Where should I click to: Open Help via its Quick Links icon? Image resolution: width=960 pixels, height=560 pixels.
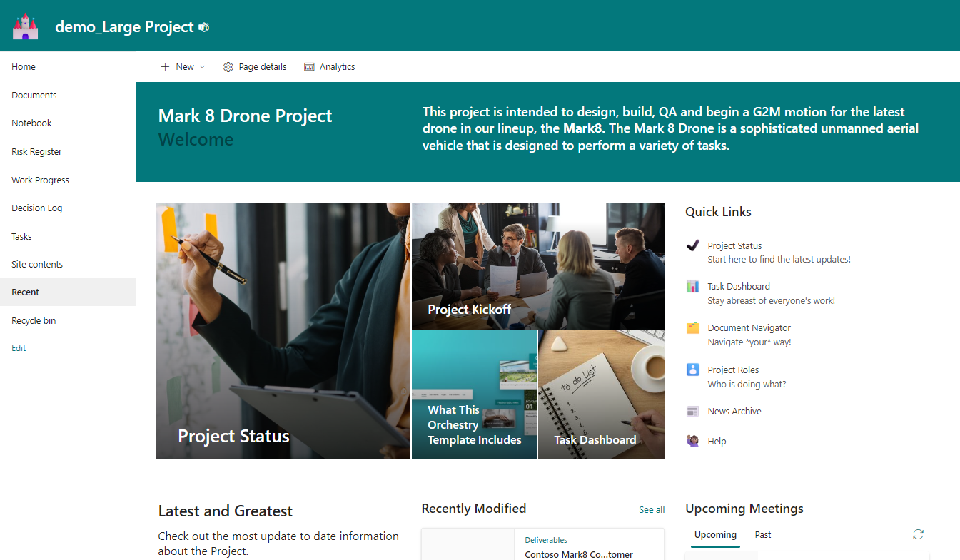692,441
